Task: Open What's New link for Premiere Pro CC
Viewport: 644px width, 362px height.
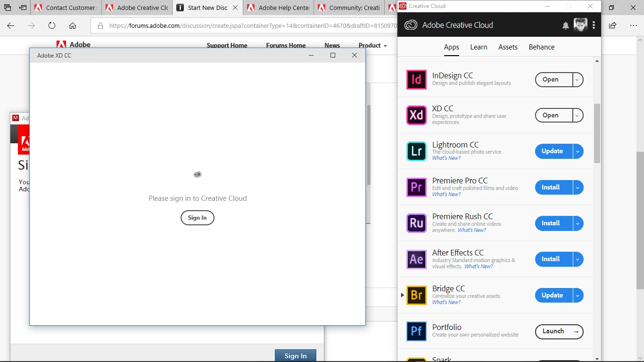Action: pyautogui.click(x=446, y=194)
